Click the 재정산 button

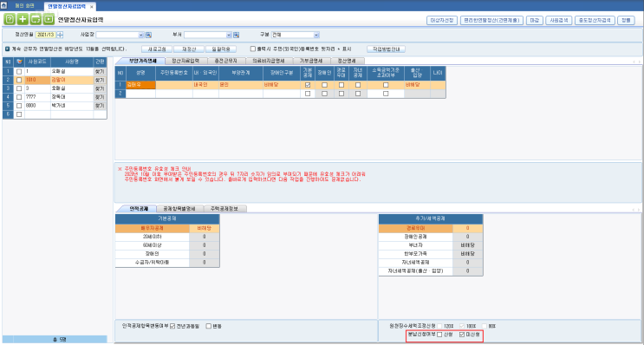click(188, 49)
